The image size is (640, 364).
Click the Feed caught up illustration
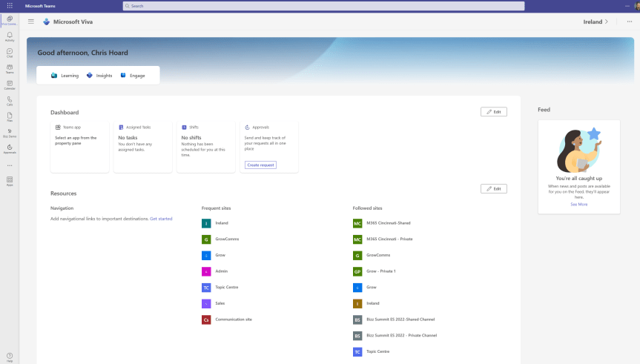(578, 150)
